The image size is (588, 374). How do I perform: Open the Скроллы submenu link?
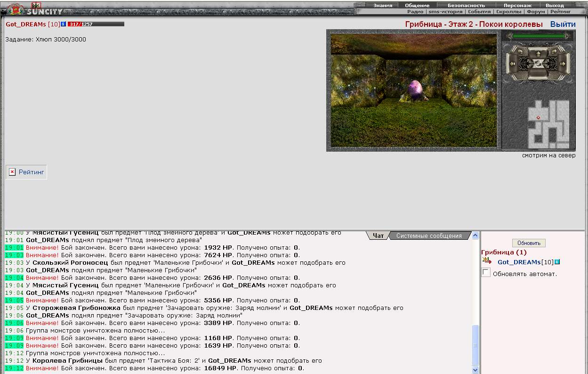(x=508, y=11)
